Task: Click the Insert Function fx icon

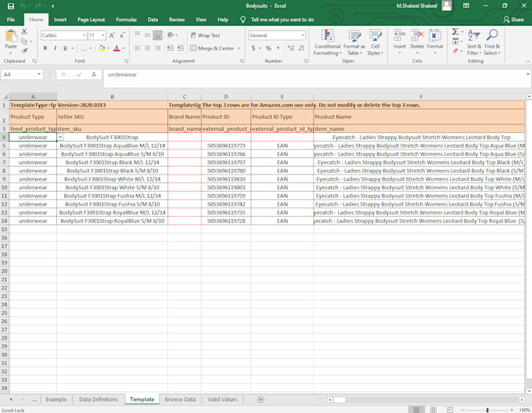Action: pos(94,74)
